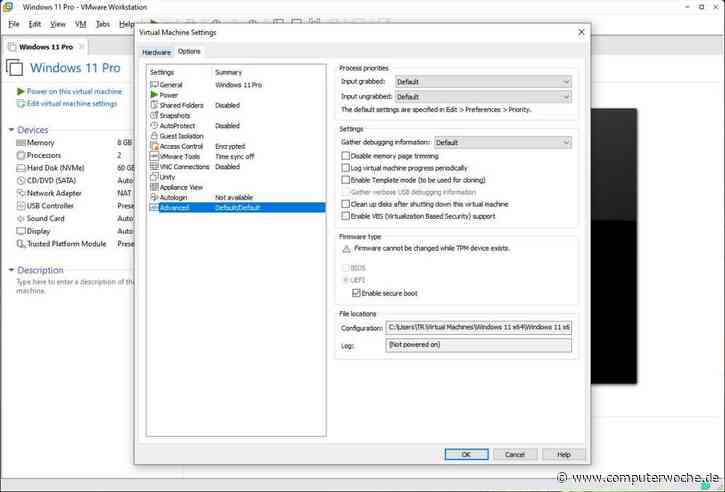Image resolution: width=725 pixels, height=492 pixels.
Task: Select the Advanced row in settings list
Action: pyautogui.click(x=237, y=207)
